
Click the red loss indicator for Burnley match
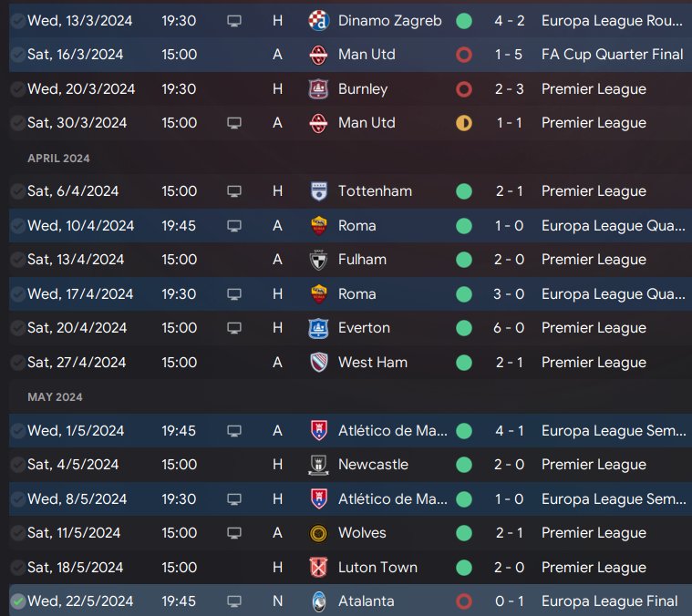pyautogui.click(x=464, y=89)
